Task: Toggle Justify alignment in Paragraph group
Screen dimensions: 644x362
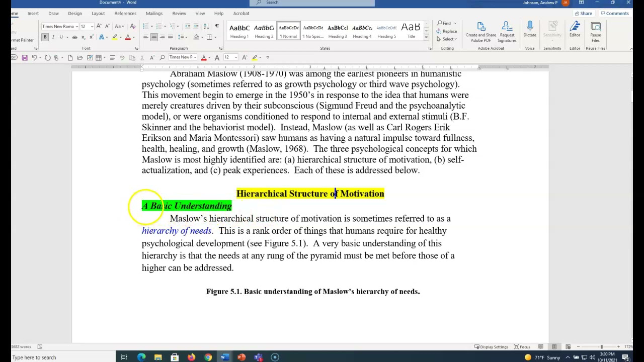Action: pyautogui.click(x=171, y=37)
